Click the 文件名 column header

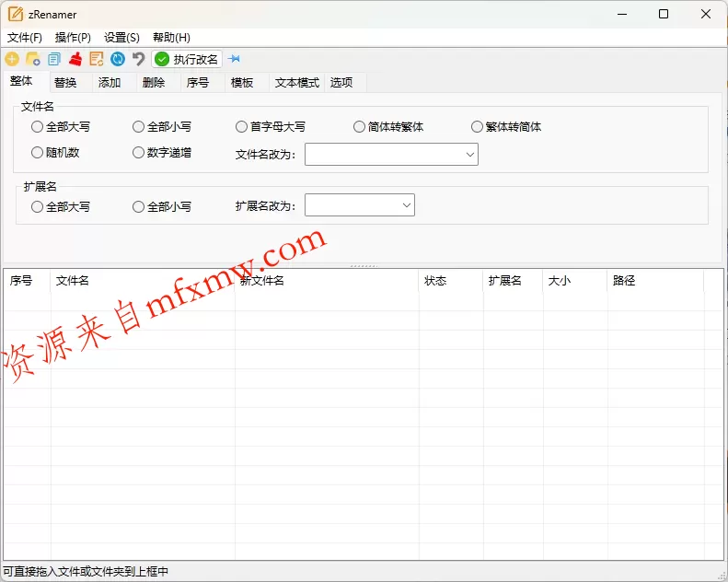[x=143, y=281]
